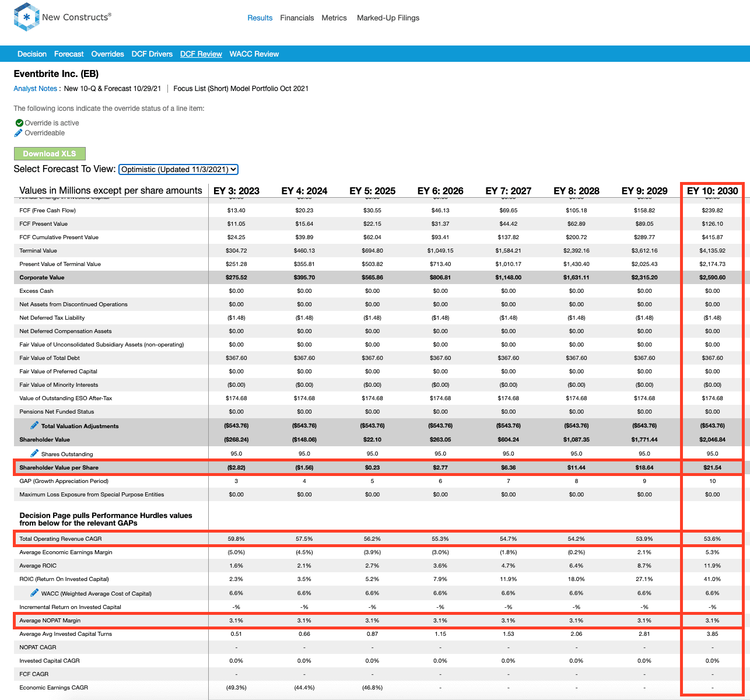750x700 pixels.
Task: Click the $21.54 shareholder value per share cell
Action: click(x=712, y=467)
